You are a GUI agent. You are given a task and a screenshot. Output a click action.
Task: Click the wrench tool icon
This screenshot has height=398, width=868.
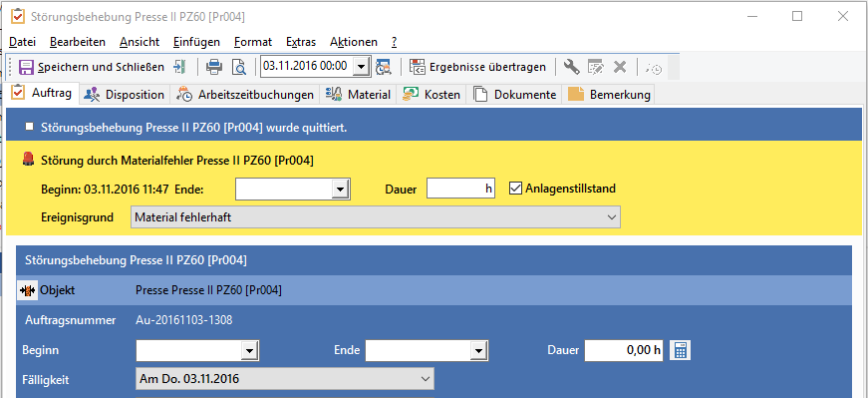click(x=572, y=67)
